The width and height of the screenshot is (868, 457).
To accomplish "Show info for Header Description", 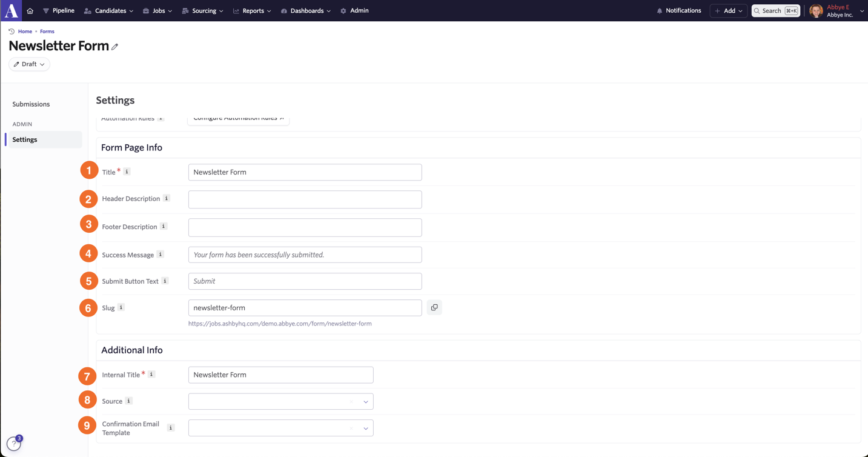I will click(x=167, y=198).
